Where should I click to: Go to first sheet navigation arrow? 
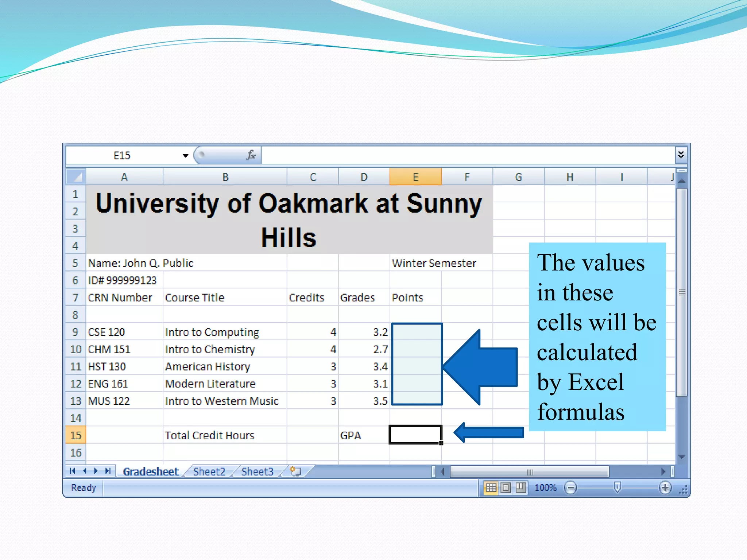pos(73,471)
